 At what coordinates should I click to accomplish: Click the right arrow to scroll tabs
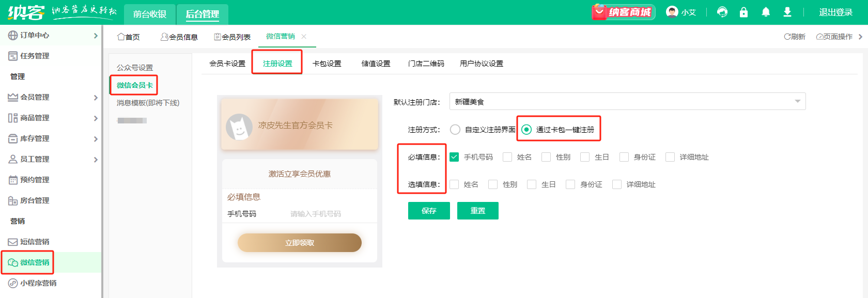click(x=860, y=37)
